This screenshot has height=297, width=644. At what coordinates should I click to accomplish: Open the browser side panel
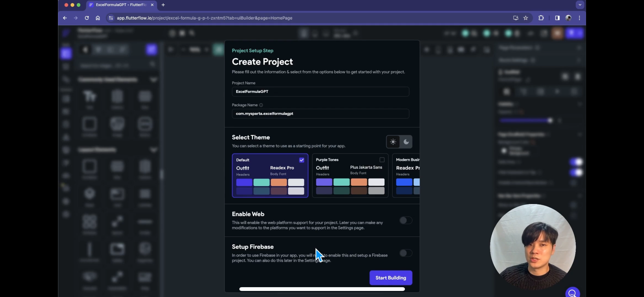557,18
